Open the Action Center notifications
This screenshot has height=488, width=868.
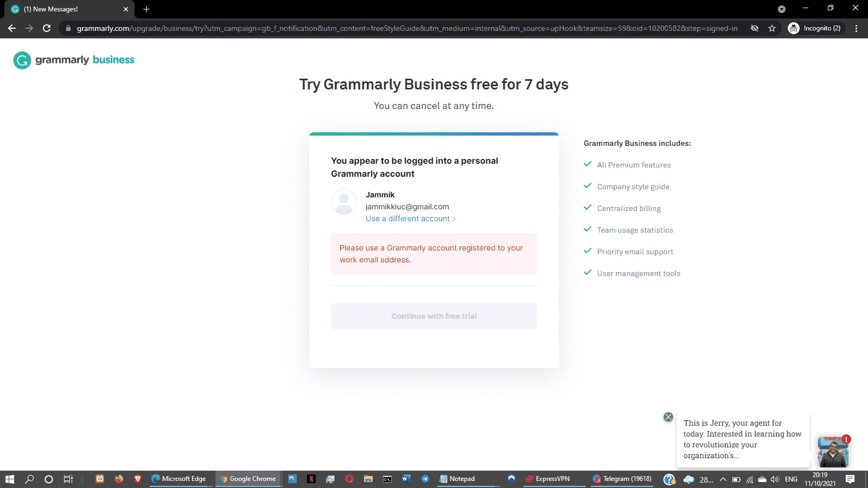pos(850,479)
